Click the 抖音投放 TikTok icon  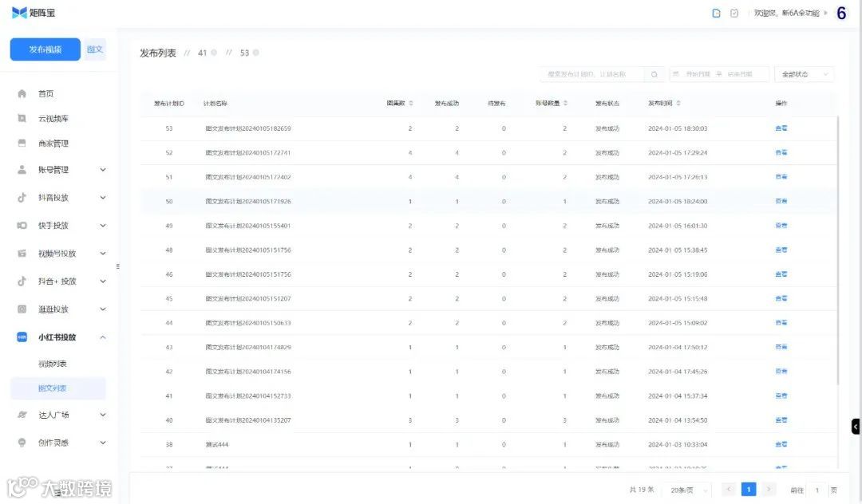coord(22,198)
